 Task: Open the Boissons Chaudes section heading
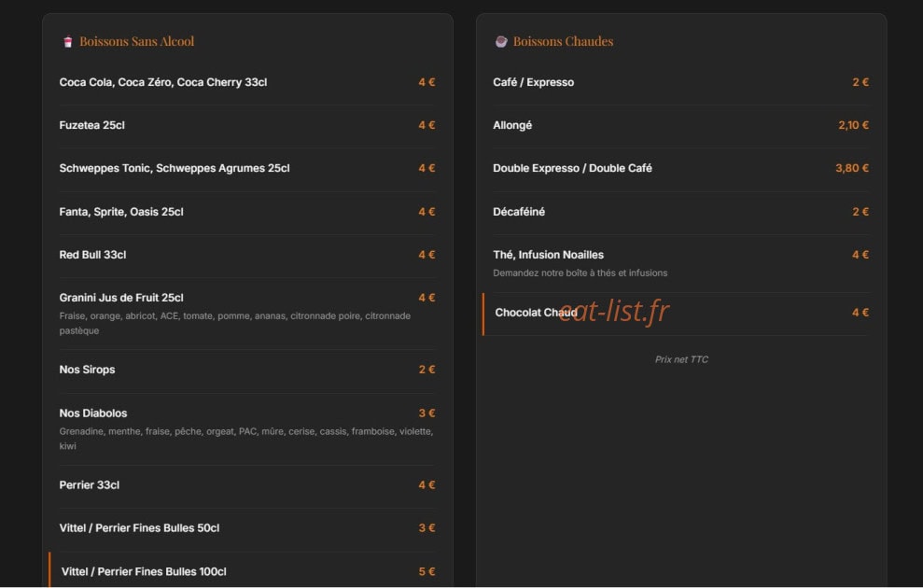(563, 41)
